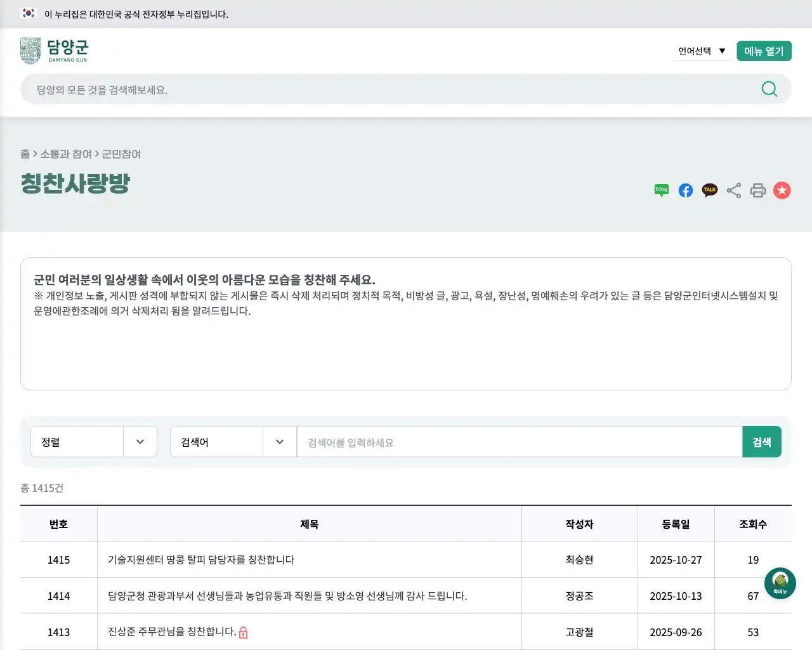Viewport: 812px width, 650px height.
Task: Open the 언어선택 language dropdown
Action: (701, 51)
